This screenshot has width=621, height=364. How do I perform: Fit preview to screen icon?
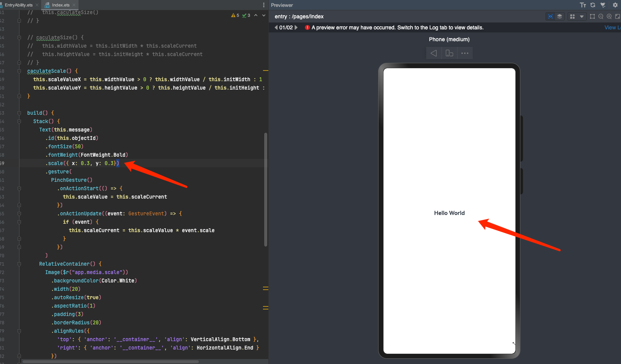click(617, 16)
